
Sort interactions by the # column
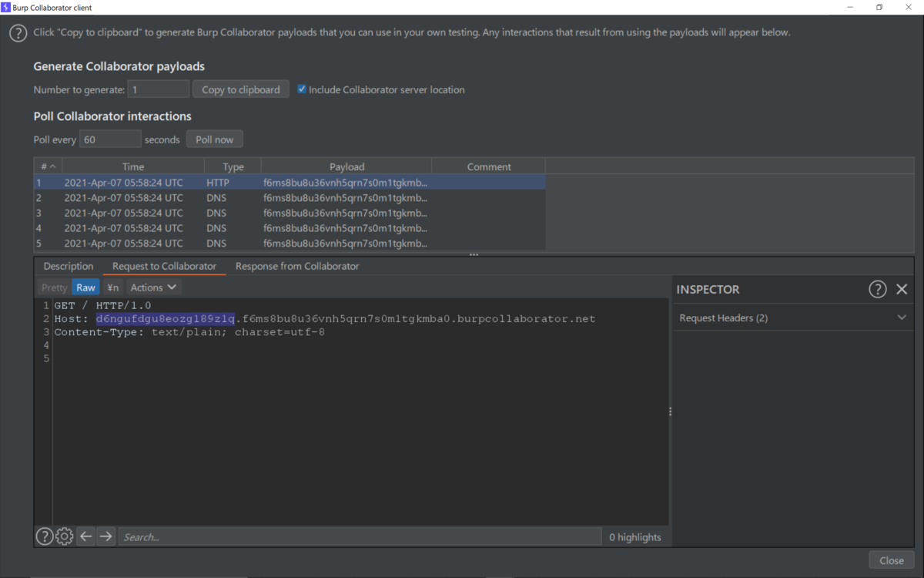48,166
